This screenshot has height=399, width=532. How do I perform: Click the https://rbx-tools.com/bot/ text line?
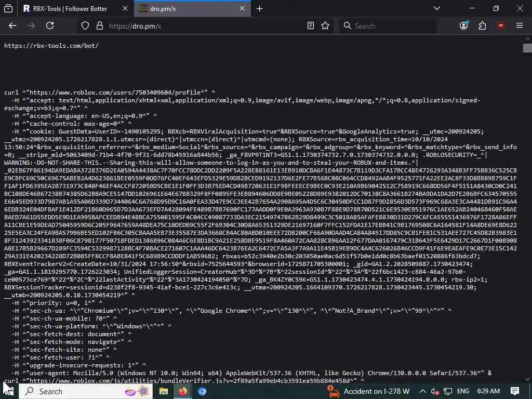51,46
